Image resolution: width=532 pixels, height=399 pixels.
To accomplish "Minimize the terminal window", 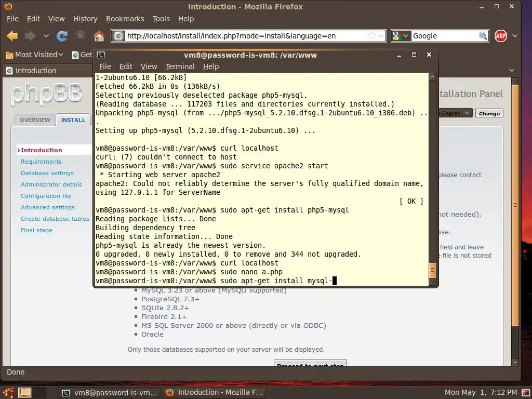I will [x=399, y=55].
